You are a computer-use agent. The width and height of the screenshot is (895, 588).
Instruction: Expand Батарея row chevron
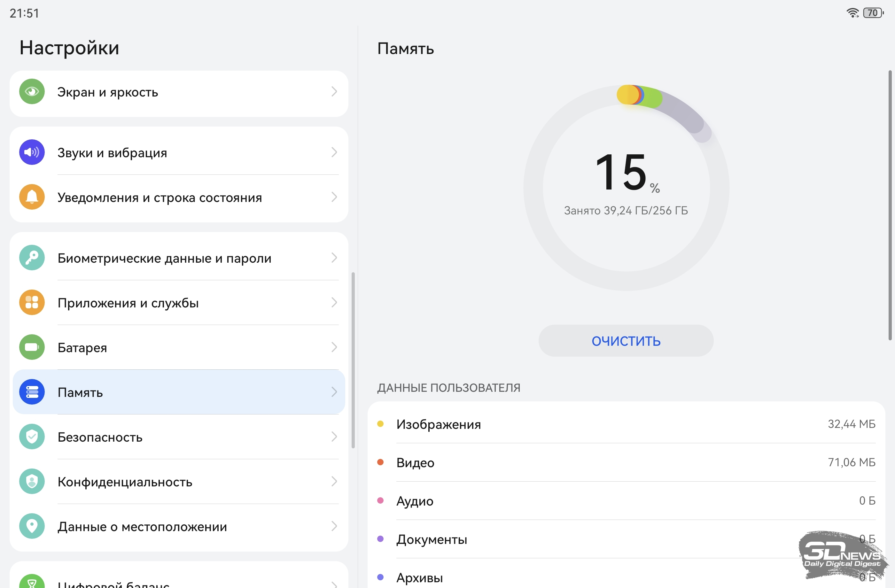pyautogui.click(x=334, y=347)
